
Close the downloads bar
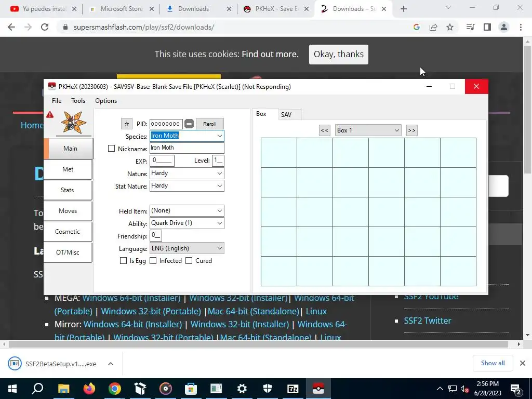tap(523, 363)
